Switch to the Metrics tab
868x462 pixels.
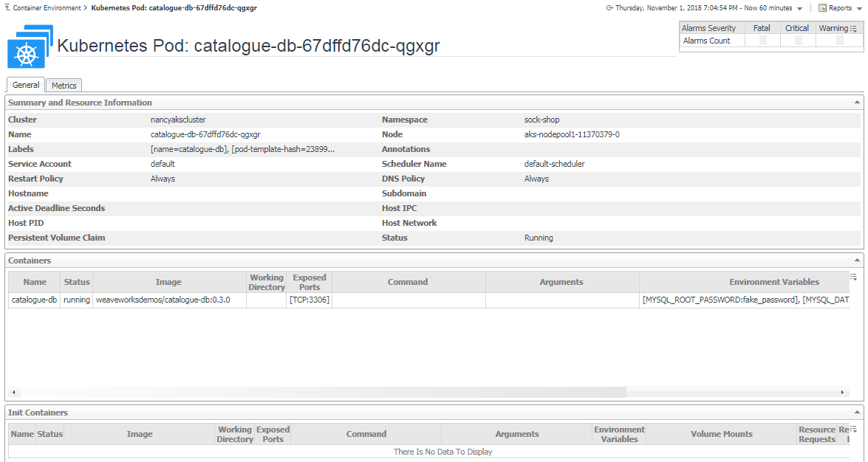64,85
